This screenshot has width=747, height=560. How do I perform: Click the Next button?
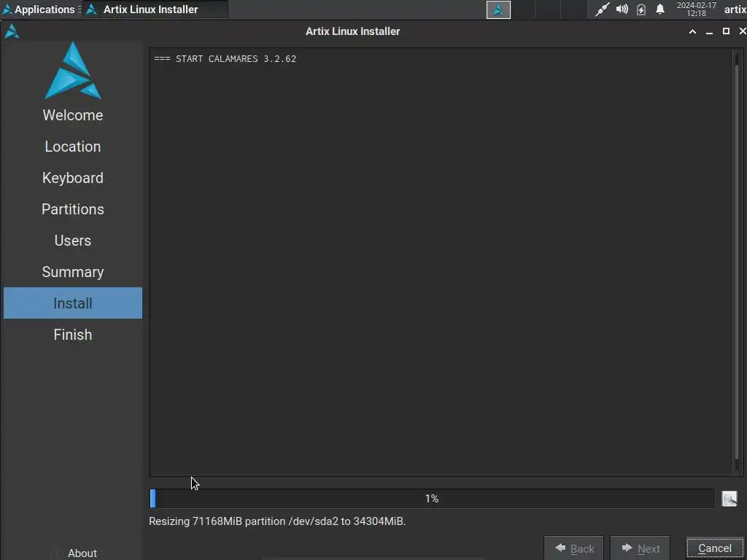(x=640, y=548)
